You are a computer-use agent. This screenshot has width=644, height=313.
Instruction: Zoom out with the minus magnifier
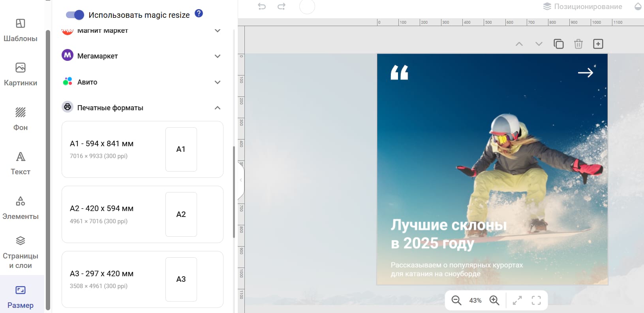(x=456, y=300)
